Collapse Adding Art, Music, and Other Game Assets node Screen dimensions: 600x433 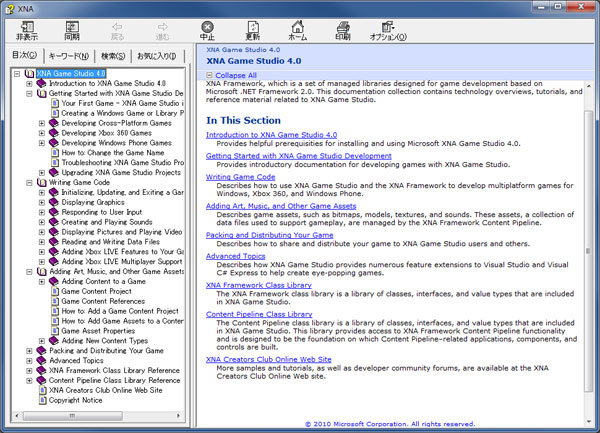[x=29, y=272]
